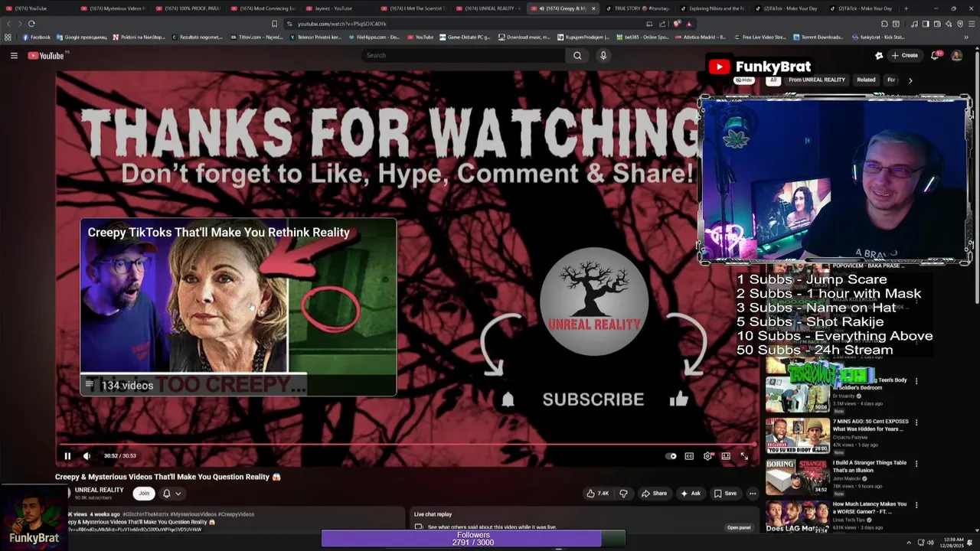Open more actions three-dot menu
Image resolution: width=980 pixels, height=551 pixels.
[753, 494]
